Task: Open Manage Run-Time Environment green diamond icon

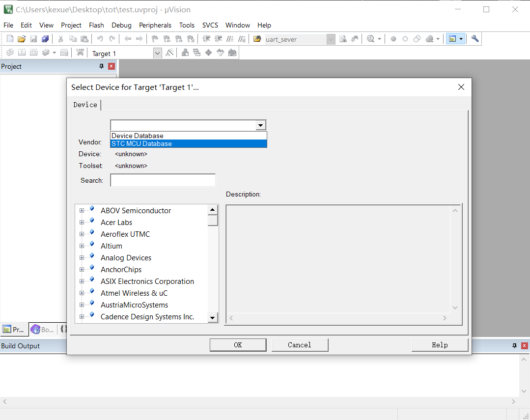Action: [208, 53]
